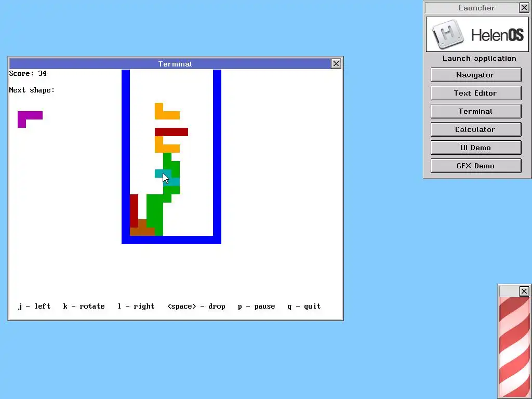Click the 'Score: 34' text
Viewport: 532px width, 399px height.
[x=28, y=73]
